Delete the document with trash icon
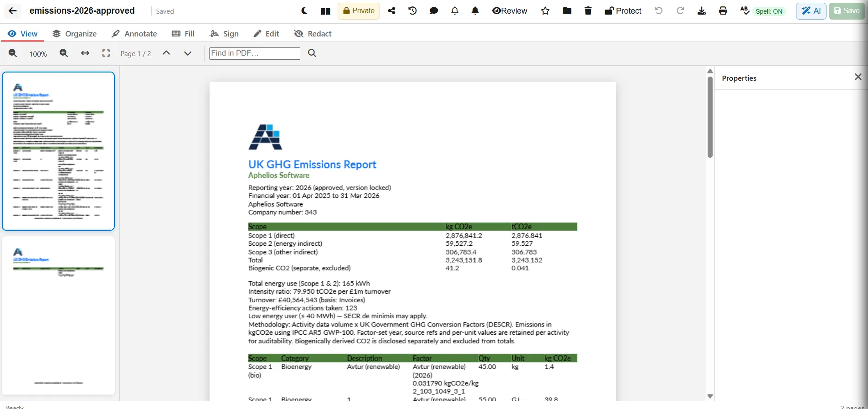The image size is (868, 409). [x=588, y=11]
